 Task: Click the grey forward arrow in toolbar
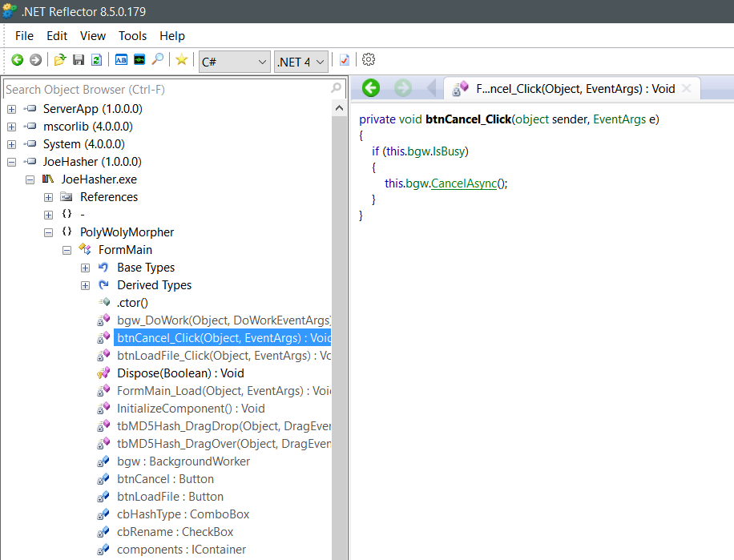(35, 60)
